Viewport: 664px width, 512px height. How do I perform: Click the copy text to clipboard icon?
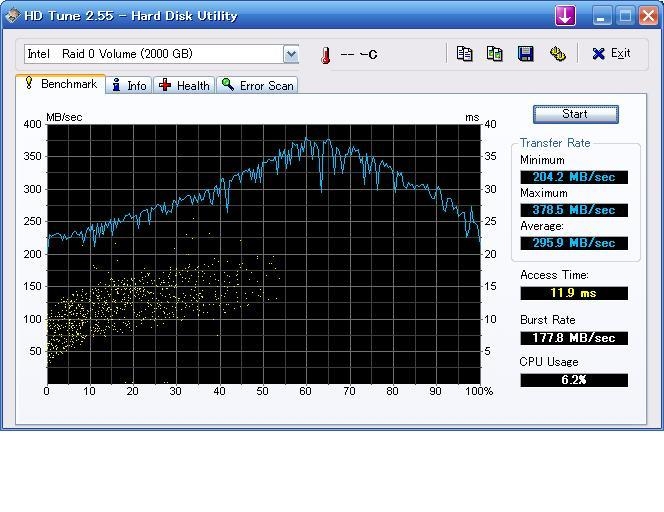pyautogui.click(x=464, y=54)
